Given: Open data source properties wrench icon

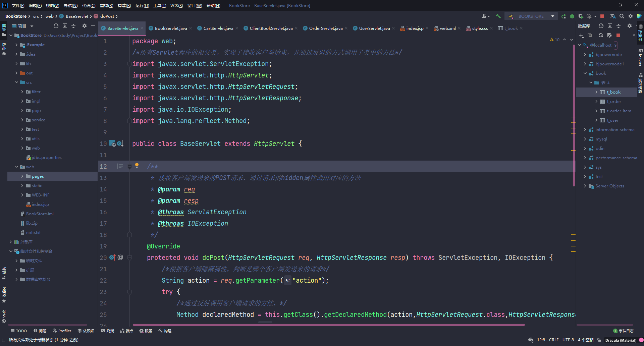Looking at the screenshot, I should pyautogui.click(x=609, y=35).
